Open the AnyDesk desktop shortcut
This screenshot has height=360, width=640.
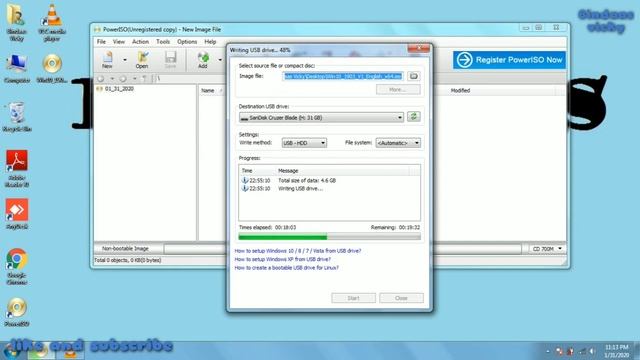point(17,214)
